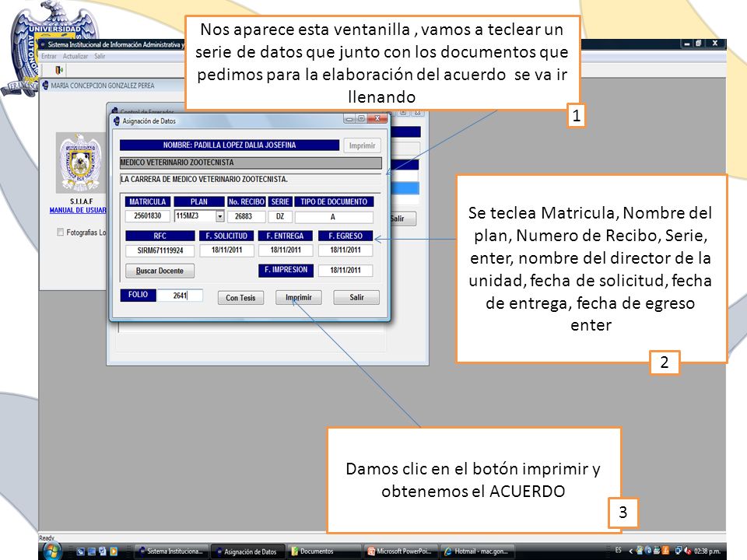
Task: Click the S.I.I.A.F university crest image
Action: click(79, 163)
